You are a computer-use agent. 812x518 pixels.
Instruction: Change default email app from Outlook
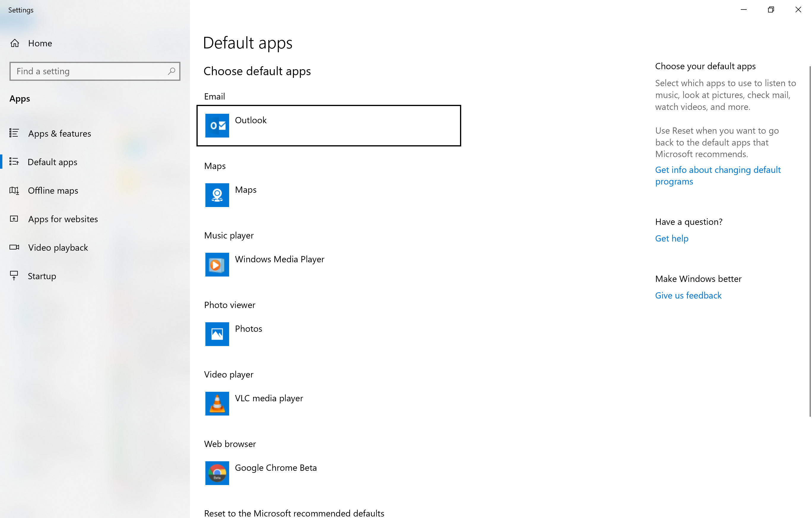pyautogui.click(x=329, y=126)
